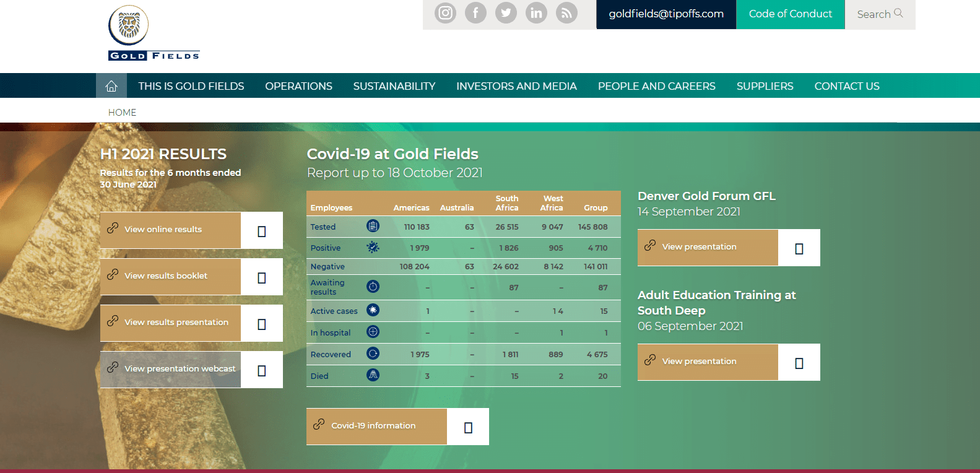Open the Gold Fields Instagram page
Image resolution: width=980 pixels, height=473 pixels.
pos(445,13)
